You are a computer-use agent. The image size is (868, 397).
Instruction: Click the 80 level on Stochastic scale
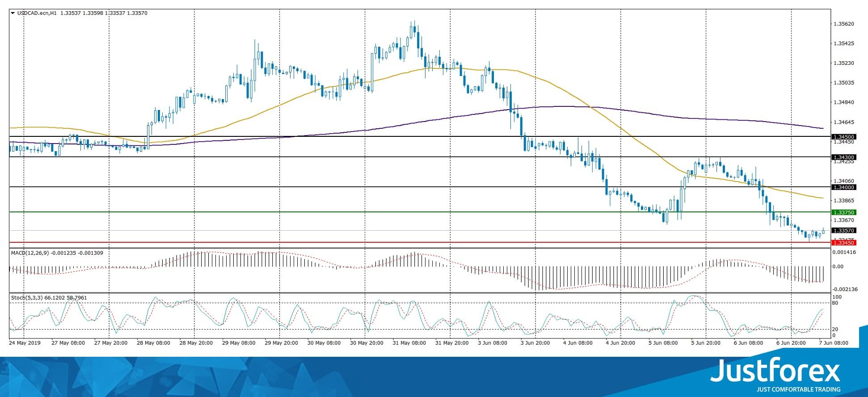[835, 303]
